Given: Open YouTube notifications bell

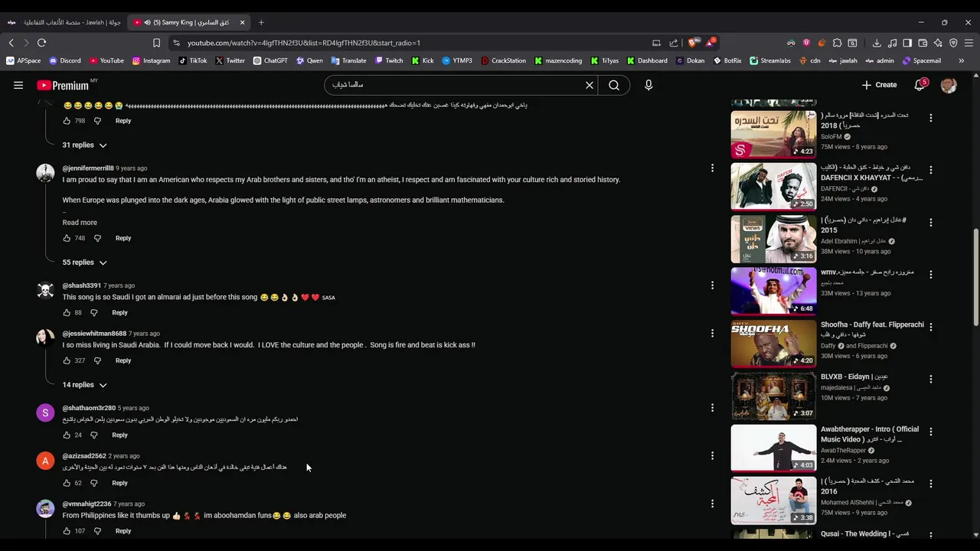Looking at the screenshot, I should tap(920, 85).
